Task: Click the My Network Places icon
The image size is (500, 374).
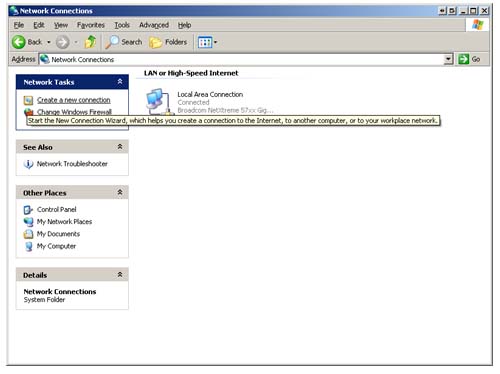Action: (28, 222)
